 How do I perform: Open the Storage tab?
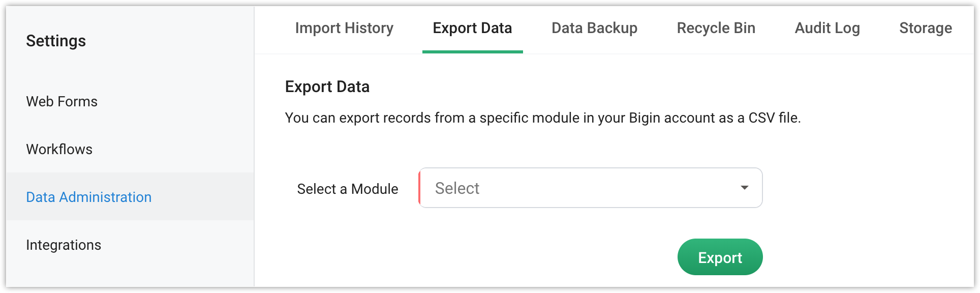tap(926, 28)
